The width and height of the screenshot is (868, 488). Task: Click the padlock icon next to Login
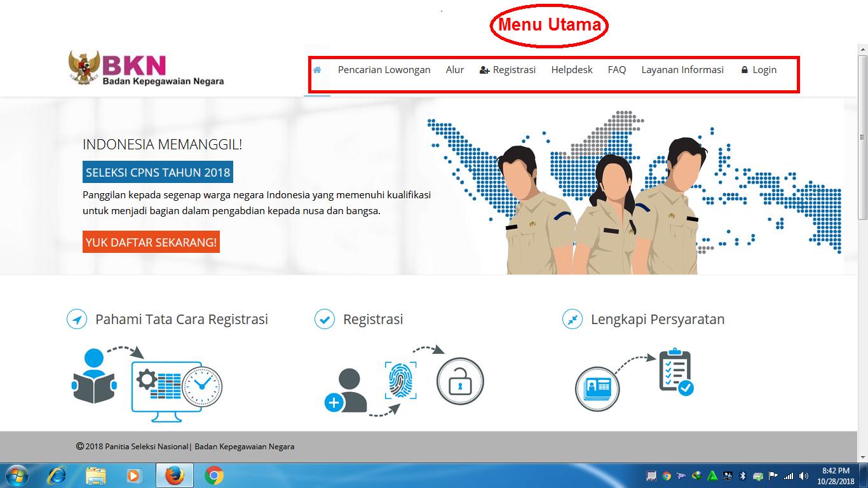[743, 70]
